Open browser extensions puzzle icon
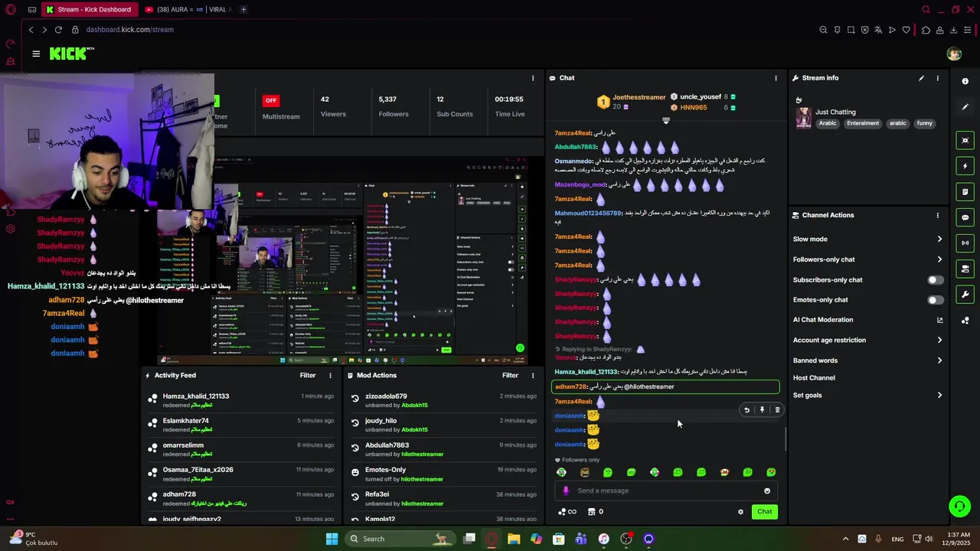The image size is (980, 551). 926,30
